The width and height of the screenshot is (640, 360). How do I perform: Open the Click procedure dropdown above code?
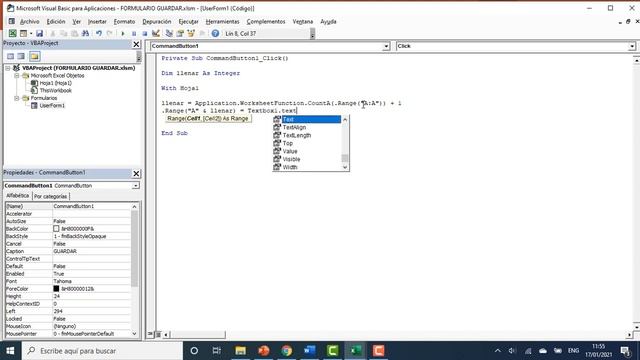(631, 47)
